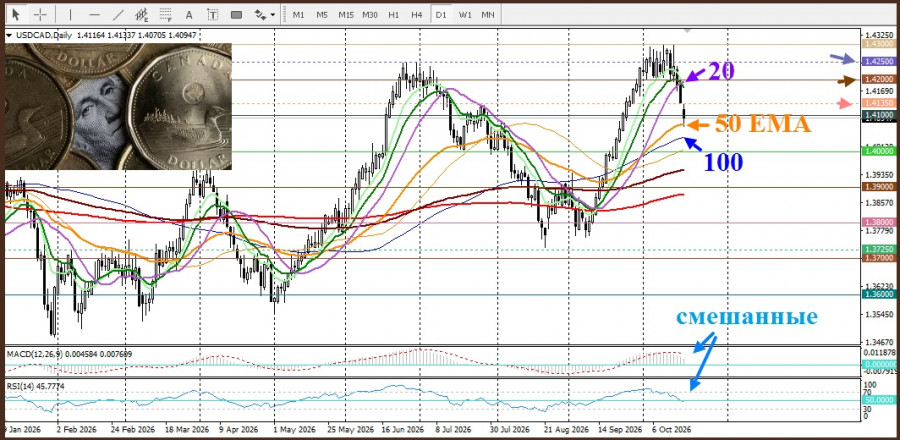Switch to MN monthly timeframe
This screenshot has height=440, width=900.
point(488,15)
